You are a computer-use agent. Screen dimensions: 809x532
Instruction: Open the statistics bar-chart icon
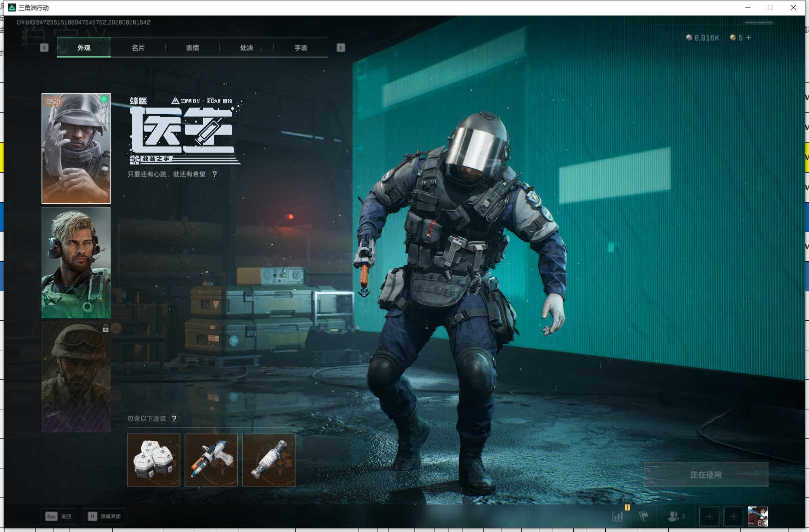tap(618, 516)
